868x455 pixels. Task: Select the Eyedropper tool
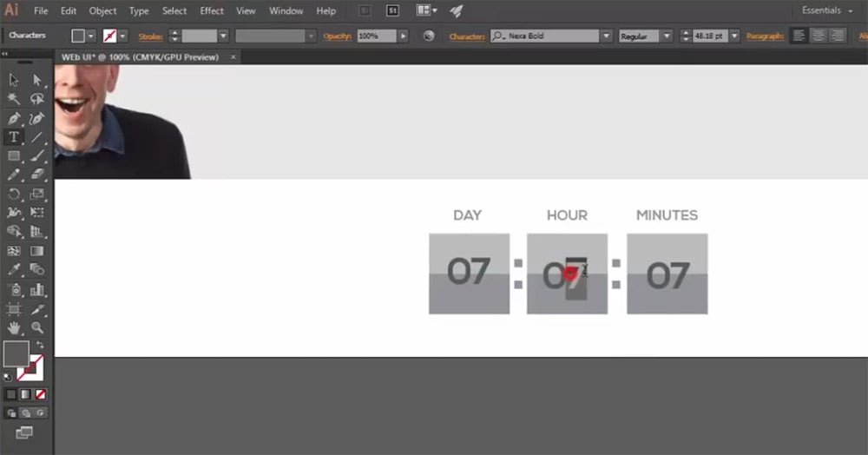click(x=14, y=269)
